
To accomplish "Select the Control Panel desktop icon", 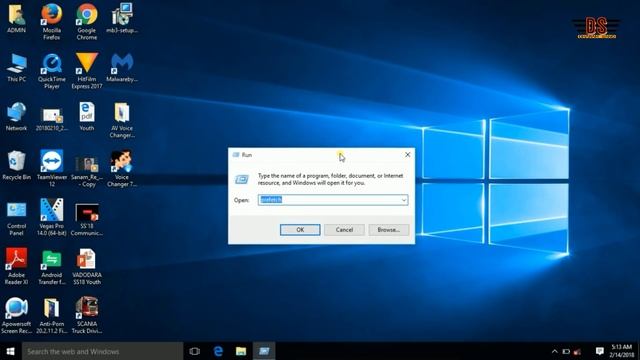I will coord(16,218).
